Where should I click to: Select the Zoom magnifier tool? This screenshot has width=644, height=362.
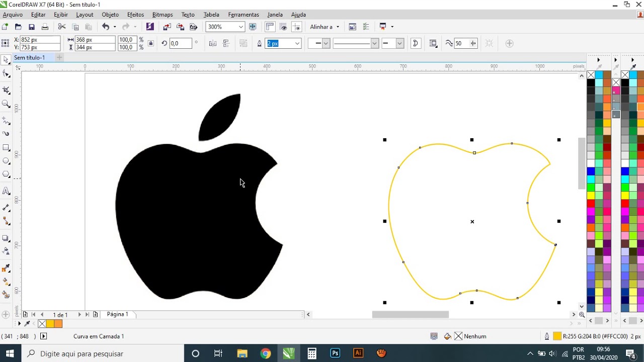(6, 104)
